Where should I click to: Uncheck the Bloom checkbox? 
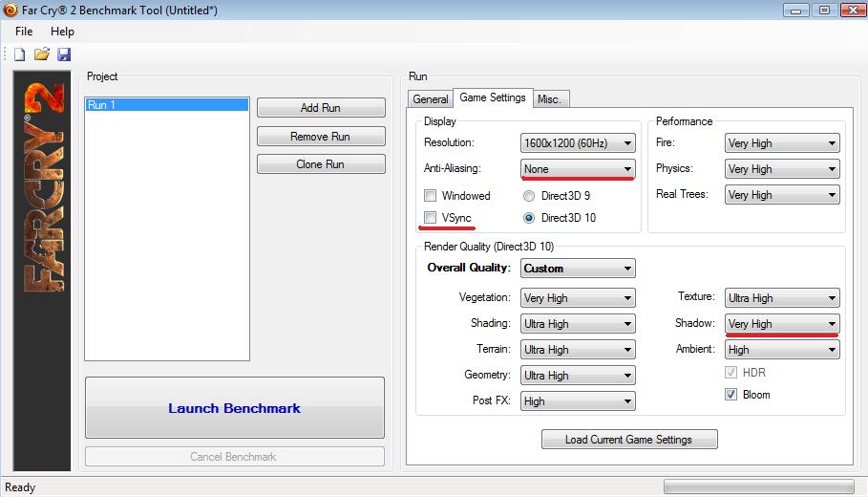pos(730,395)
